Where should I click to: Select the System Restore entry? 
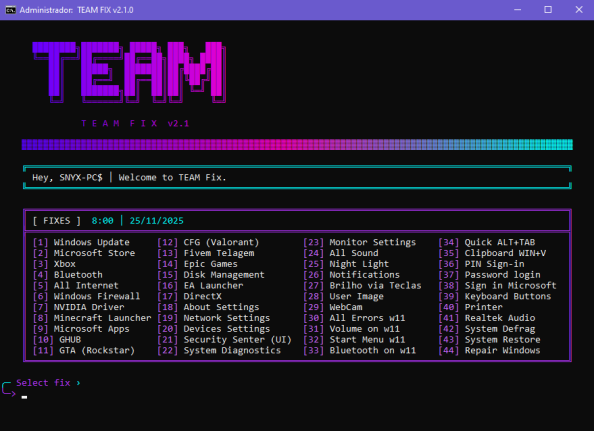click(489, 340)
